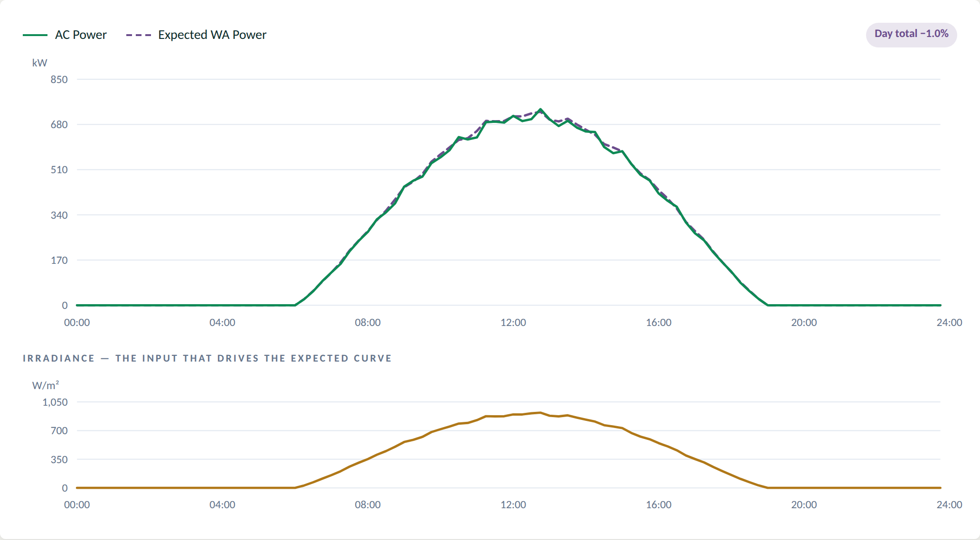This screenshot has width=980, height=540.
Task: Click the 12:00 label under the irradiance chart
Action: click(513, 504)
